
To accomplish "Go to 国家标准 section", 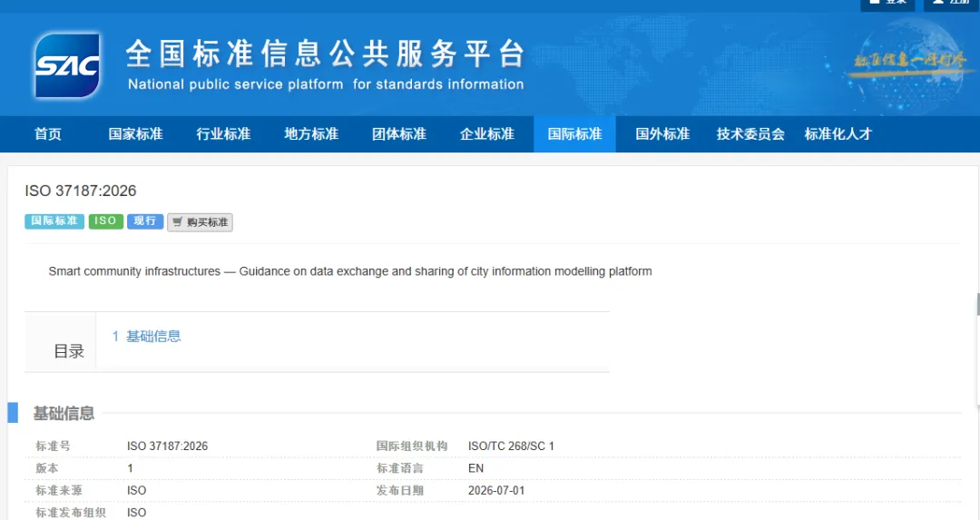I will 135,133.
